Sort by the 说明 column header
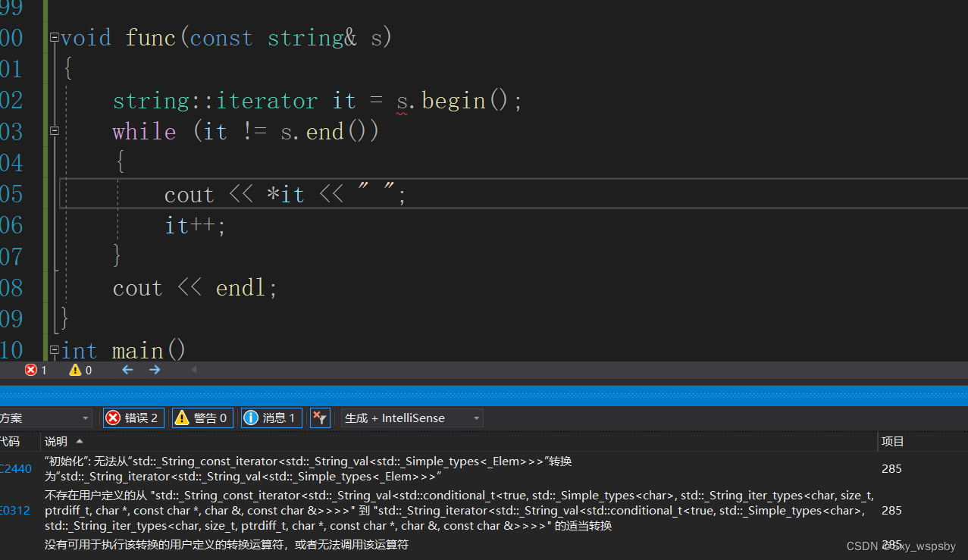The height and width of the screenshot is (560, 968). [56, 441]
